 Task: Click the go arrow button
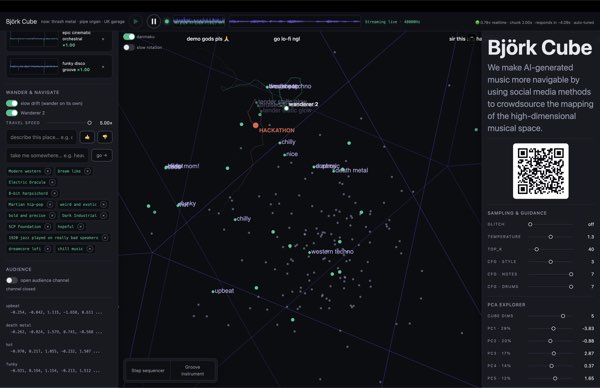pos(102,155)
